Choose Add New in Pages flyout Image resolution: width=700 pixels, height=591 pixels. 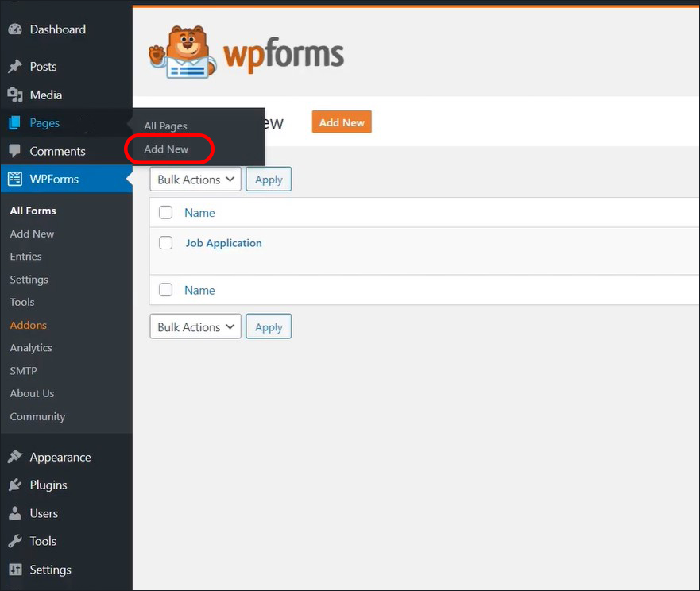pyautogui.click(x=166, y=149)
